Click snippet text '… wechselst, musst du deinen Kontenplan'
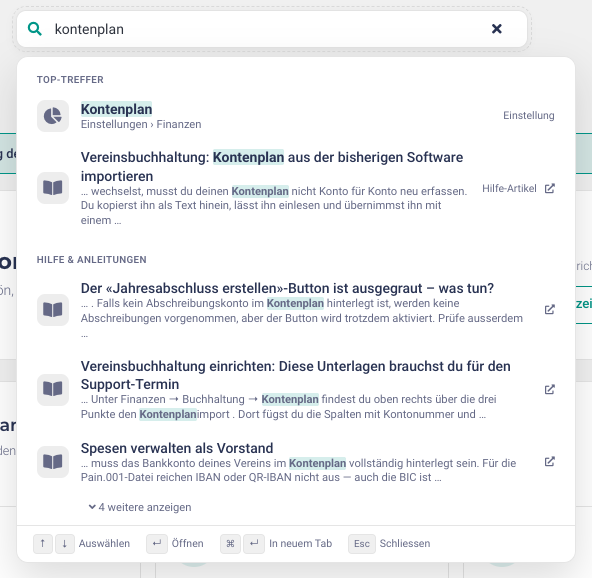Screen dimensions: 592x578 click(x=185, y=191)
